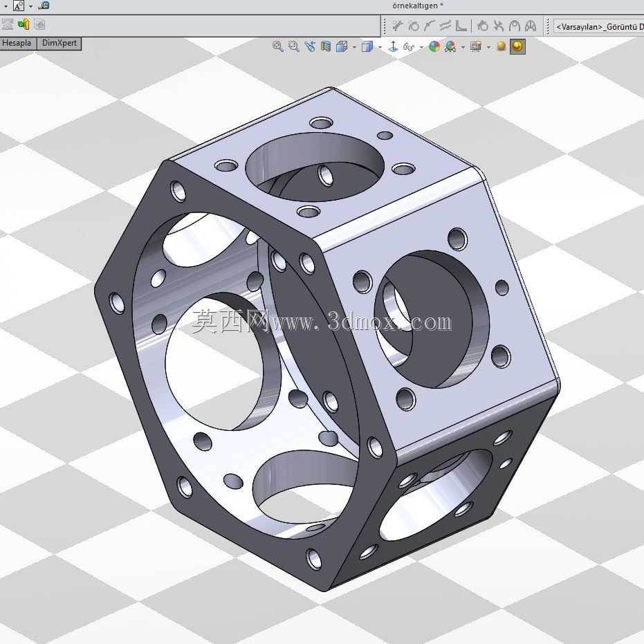Click the Edit Appearance color ball
The image size is (644, 644).
[434, 46]
